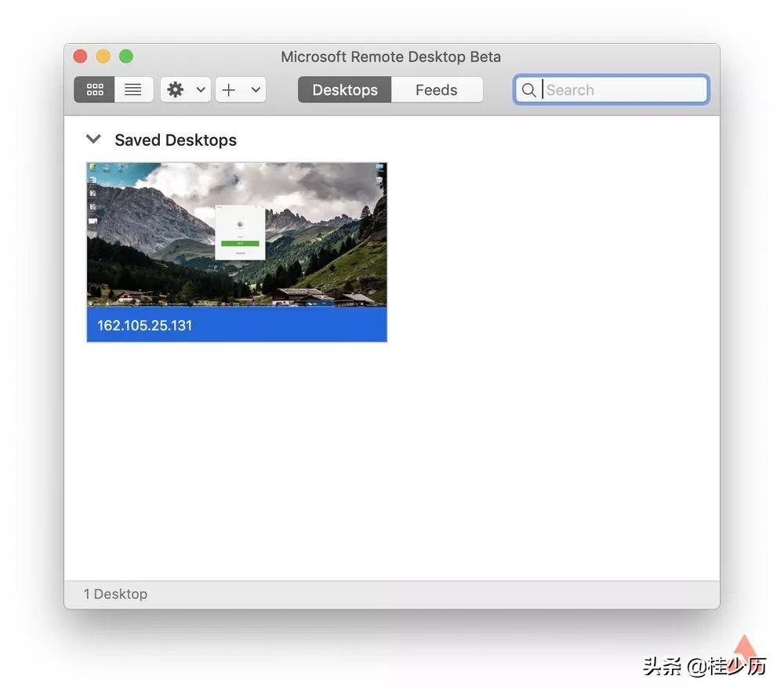This screenshot has width=784, height=694.
Task: Click the Saved Desktops heading
Action: (x=175, y=138)
